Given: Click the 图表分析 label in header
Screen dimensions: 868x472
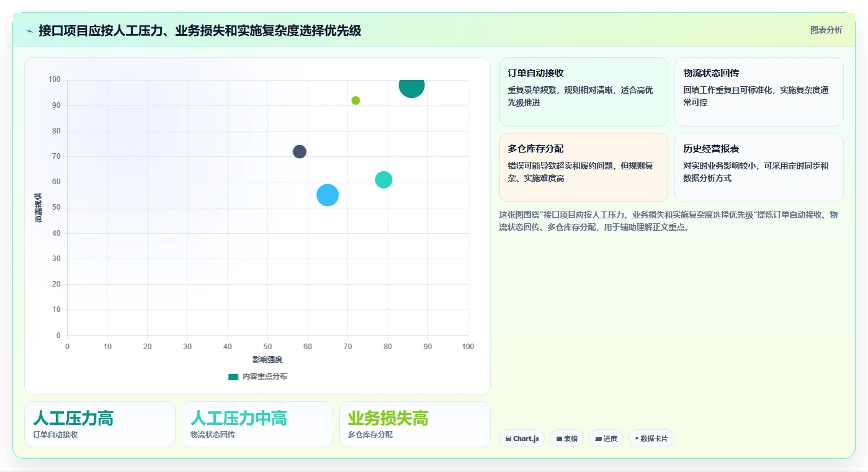Looking at the screenshot, I should point(826,30).
